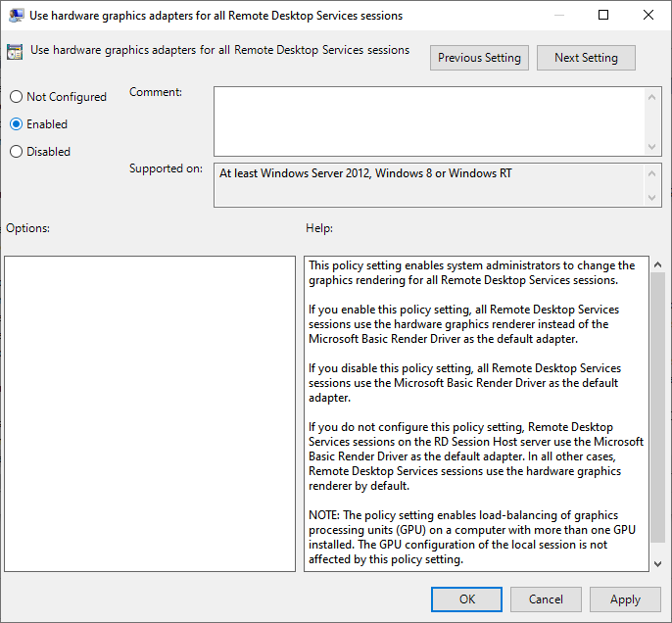672x623 pixels.
Task: Click the Supported on box scroll up arrow
Action: coord(651,173)
